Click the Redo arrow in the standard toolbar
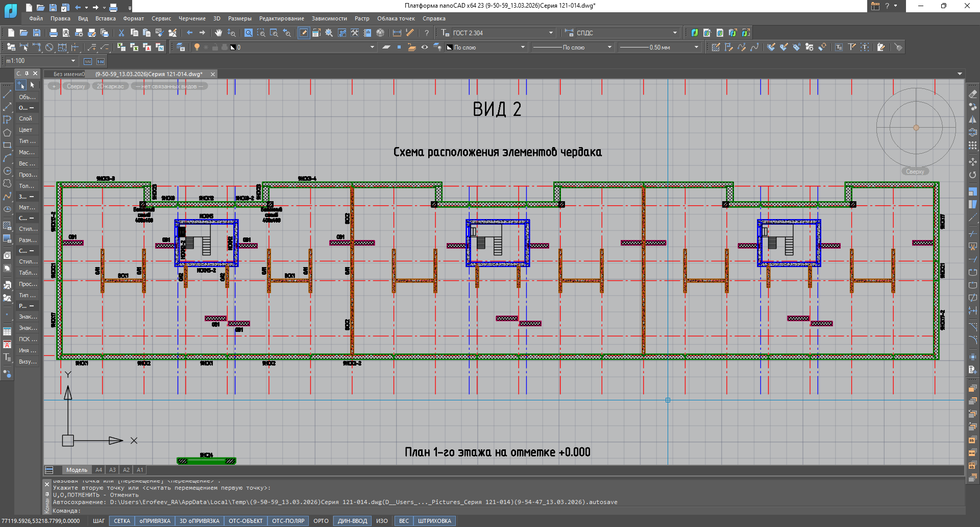The image size is (980, 527). click(x=203, y=33)
